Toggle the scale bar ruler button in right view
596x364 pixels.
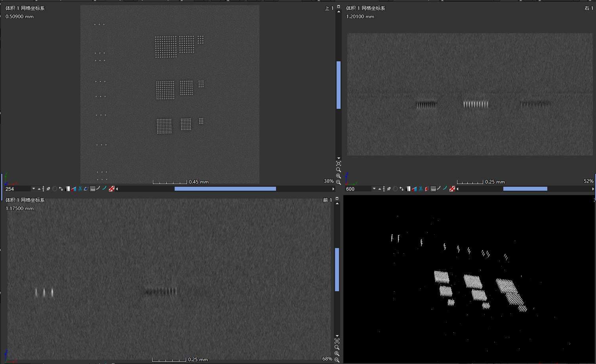point(433,189)
